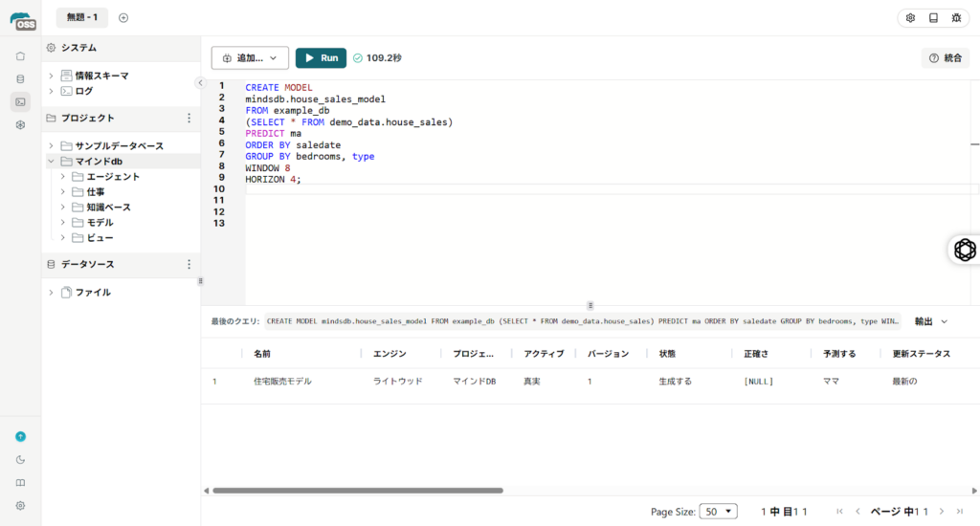Toggle dark mode with the moon icon
This screenshot has height=526, width=980.
click(20, 459)
